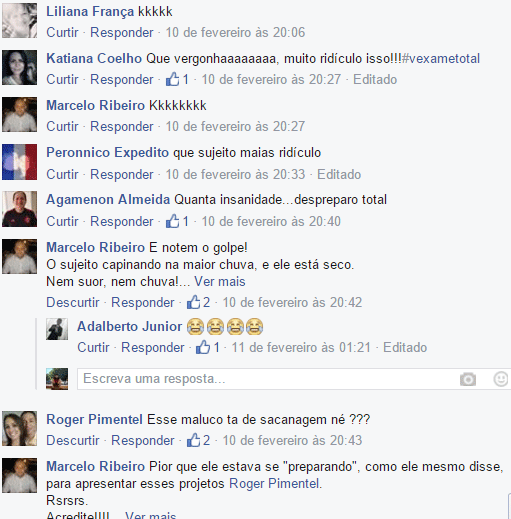Open the #vexametotal hashtag
The width and height of the screenshot is (511, 519).
point(441,59)
